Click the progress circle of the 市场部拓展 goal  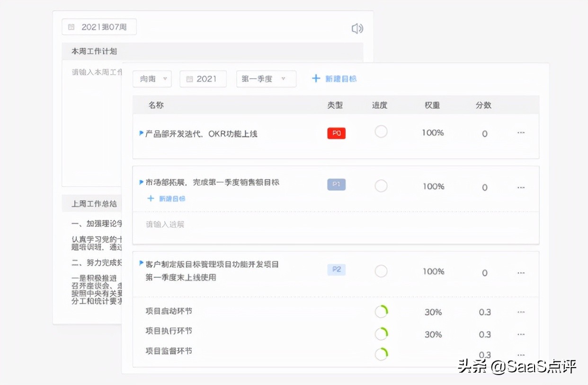click(381, 185)
